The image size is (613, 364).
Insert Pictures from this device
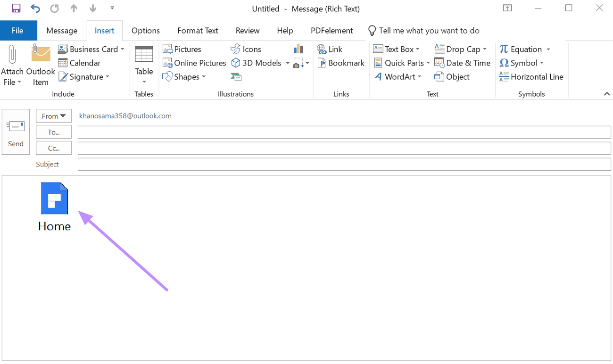coord(182,49)
